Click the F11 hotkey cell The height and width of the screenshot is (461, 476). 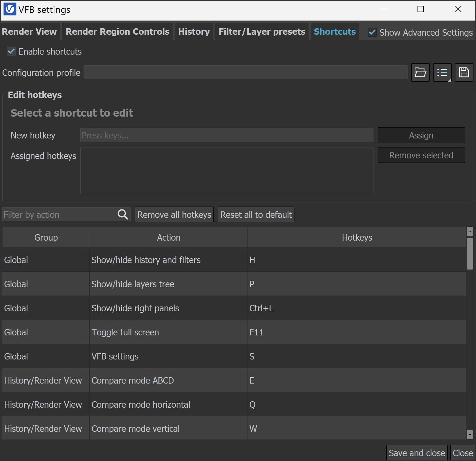[x=357, y=332]
